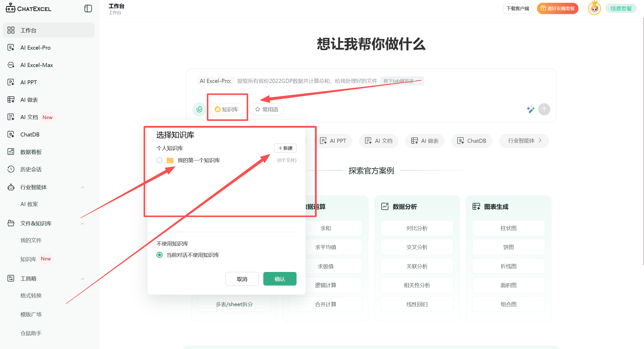The height and width of the screenshot is (349, 644).
Task: Click the attachment paperclip icon
Action: (199, 109)
